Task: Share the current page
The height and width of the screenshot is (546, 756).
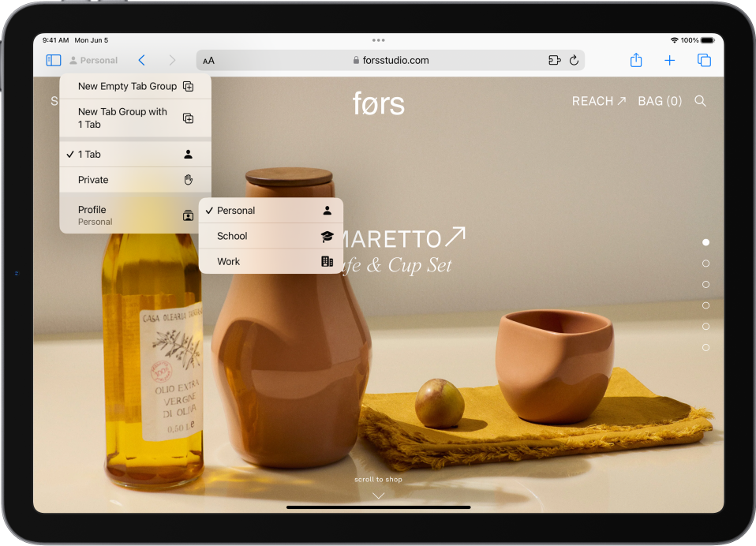Action: (x=636, y=60)
